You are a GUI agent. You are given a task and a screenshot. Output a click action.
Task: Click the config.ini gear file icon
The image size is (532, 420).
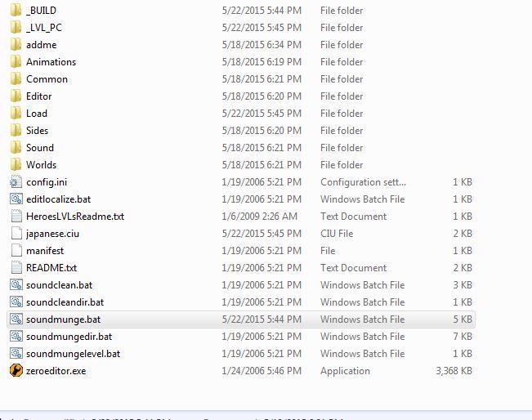click(16, 182)
